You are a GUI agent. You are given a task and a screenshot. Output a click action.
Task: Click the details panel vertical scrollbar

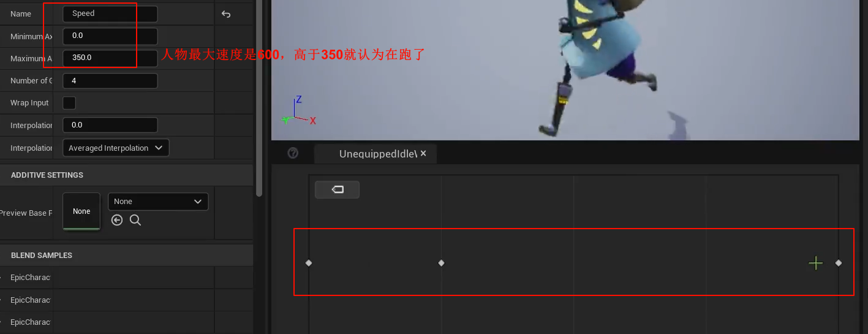pos(259,98)
